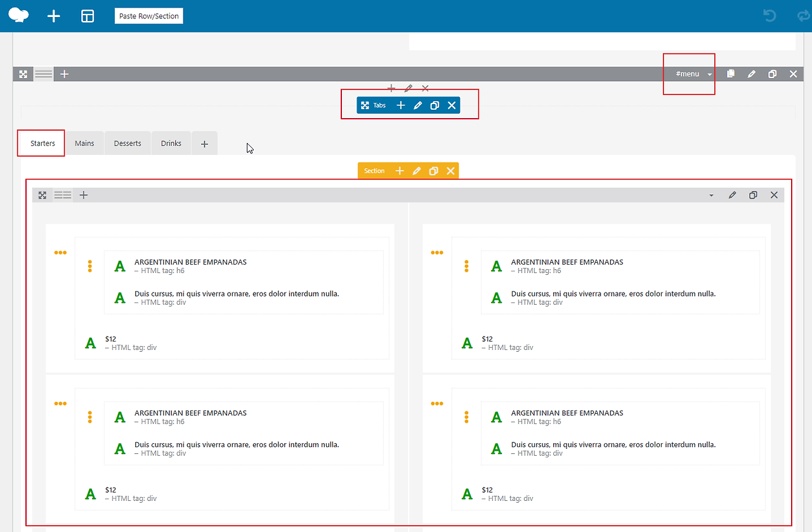
Task: Click the move handle of the inner row under Section
Action: point(43,195)
